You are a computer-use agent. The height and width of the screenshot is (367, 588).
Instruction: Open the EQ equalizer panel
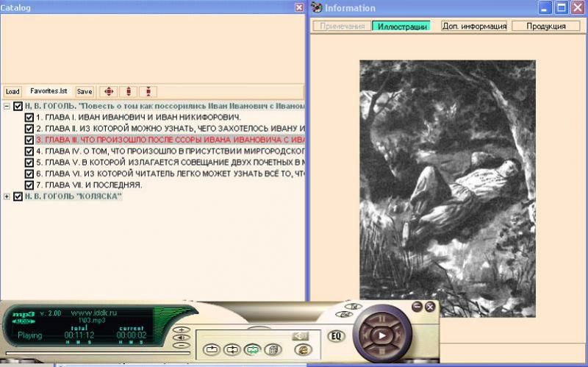[337, 336]
